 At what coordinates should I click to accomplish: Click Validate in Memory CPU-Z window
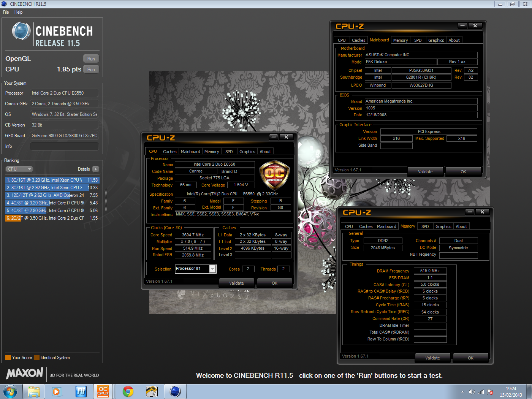tap(432, 358)
